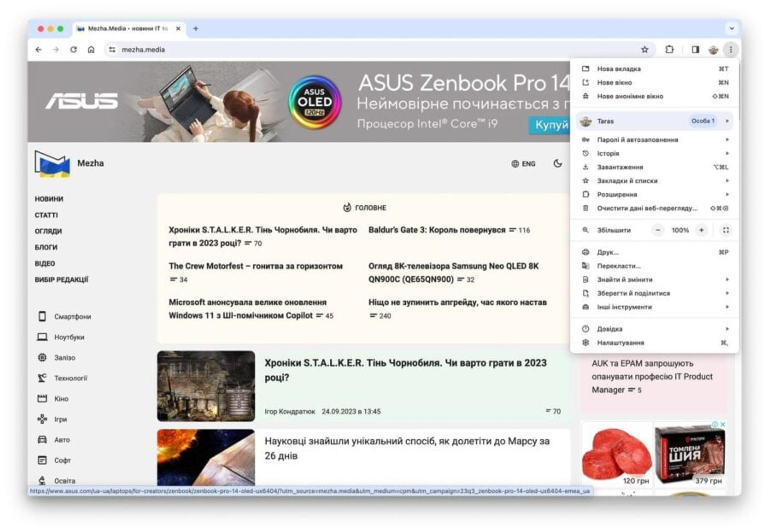Click the Ноутбуки category icon
This screenshot has width=769, height=532.
pos(42,337)
